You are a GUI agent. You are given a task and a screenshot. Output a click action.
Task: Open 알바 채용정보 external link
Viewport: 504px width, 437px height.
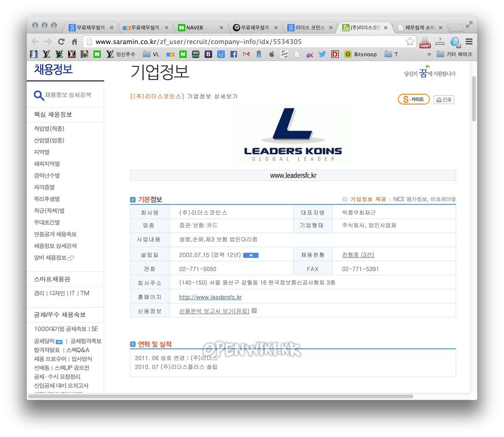tap(54, 257)
